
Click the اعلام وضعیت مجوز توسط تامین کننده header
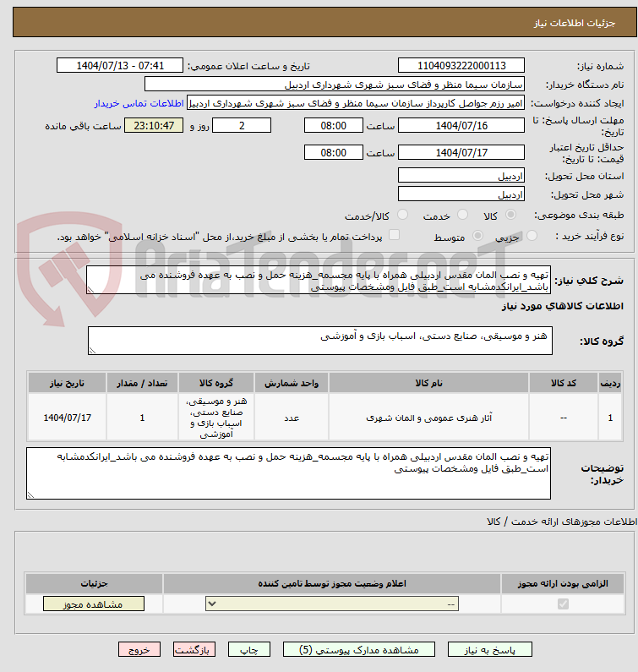[332, 583]
